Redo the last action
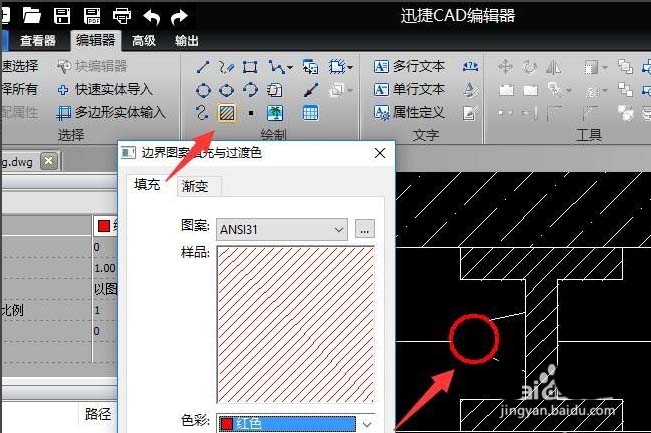This screenshot has width=651, height=433. 179,17
